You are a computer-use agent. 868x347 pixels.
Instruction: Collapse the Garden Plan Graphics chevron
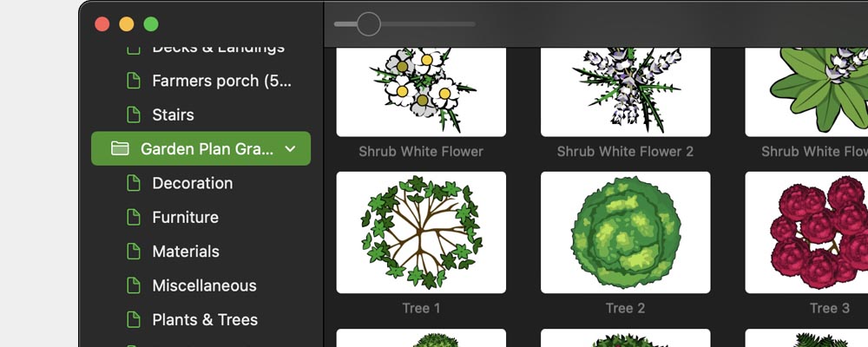[x=290, y=149]
